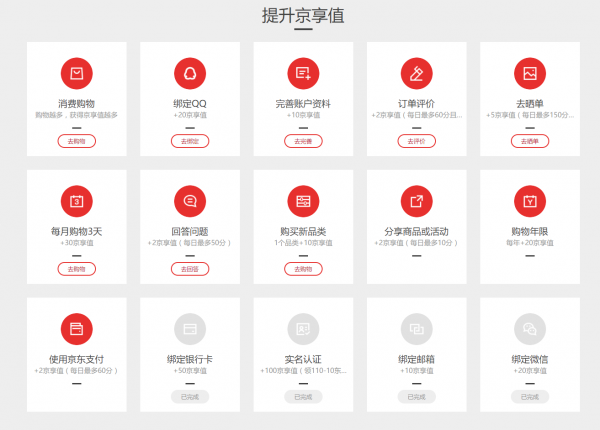
Task: Click the 绑定QQ penguin icon
Action: tap(189, 73)
